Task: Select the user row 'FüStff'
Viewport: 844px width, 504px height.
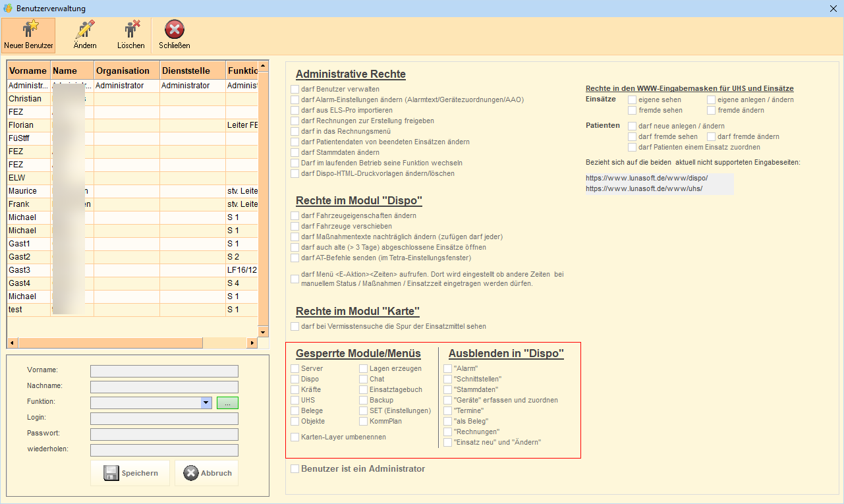Action: pos(132,138)
